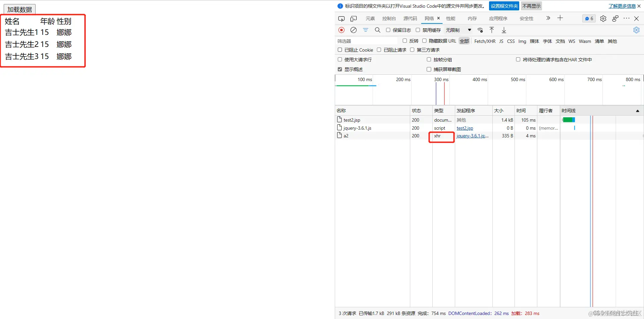Screen dimensions: 644x319
Task: Open network conditions wifi icon
Action: click(480, 30)
